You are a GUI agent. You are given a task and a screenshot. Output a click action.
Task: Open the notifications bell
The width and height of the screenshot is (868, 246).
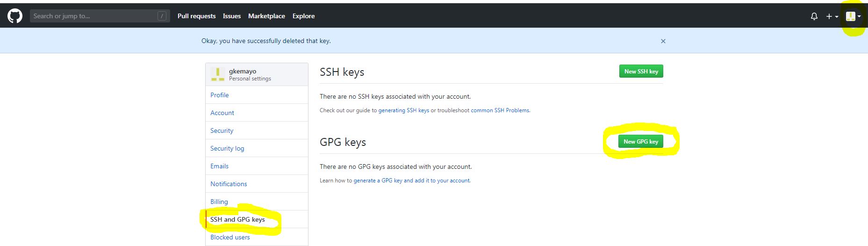pyautogui.click(x=814, y=16)
